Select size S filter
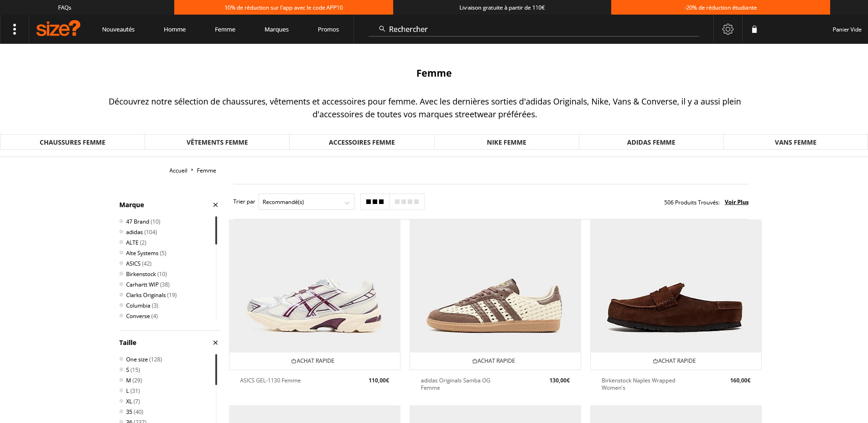 130,370
